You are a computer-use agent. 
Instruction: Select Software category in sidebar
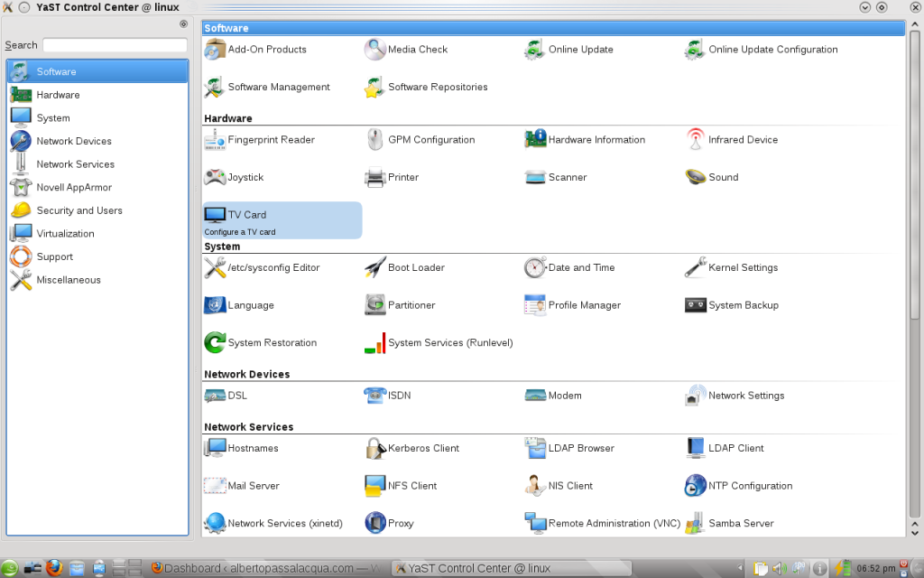(97, 71)
